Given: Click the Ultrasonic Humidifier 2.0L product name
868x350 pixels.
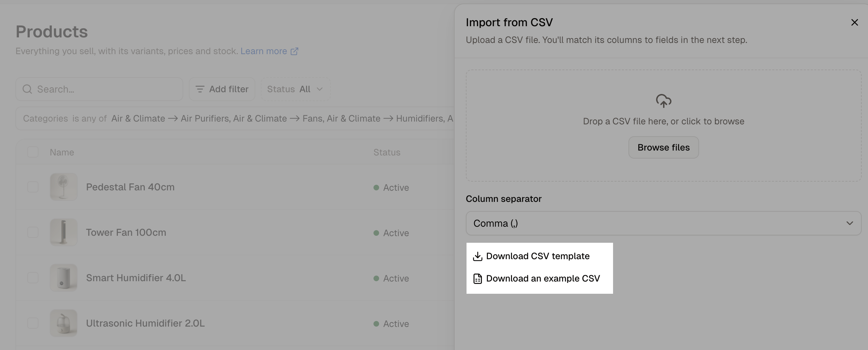Looking at the screenshot, I should 145,323.
